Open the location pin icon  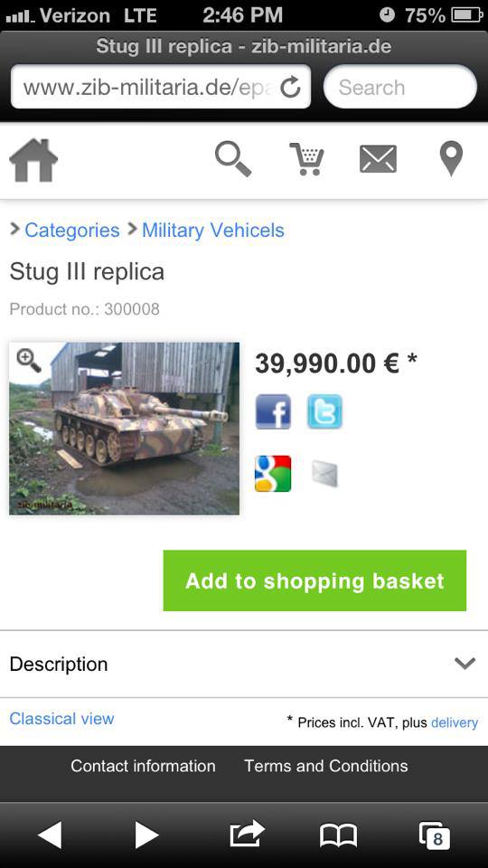(x=451, y=159)
